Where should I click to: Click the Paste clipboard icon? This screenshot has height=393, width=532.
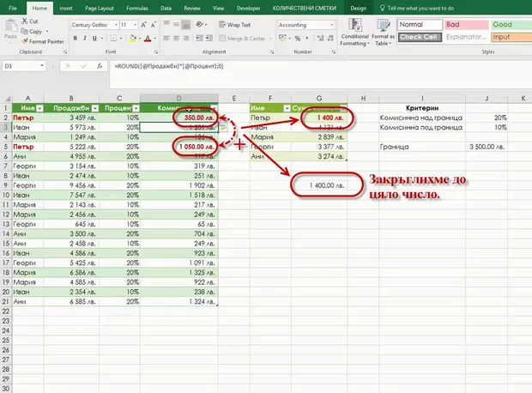[10, 26]
